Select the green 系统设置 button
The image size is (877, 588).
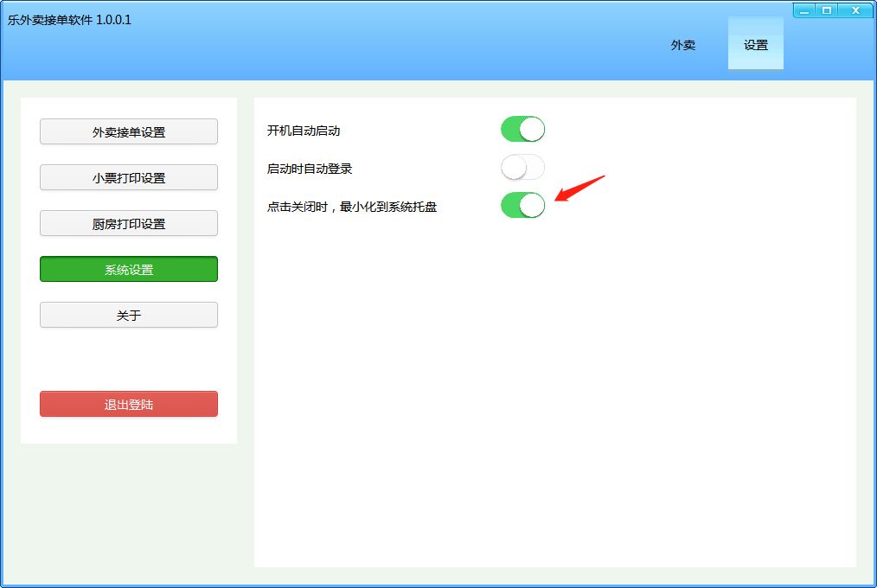pos(129,269)
